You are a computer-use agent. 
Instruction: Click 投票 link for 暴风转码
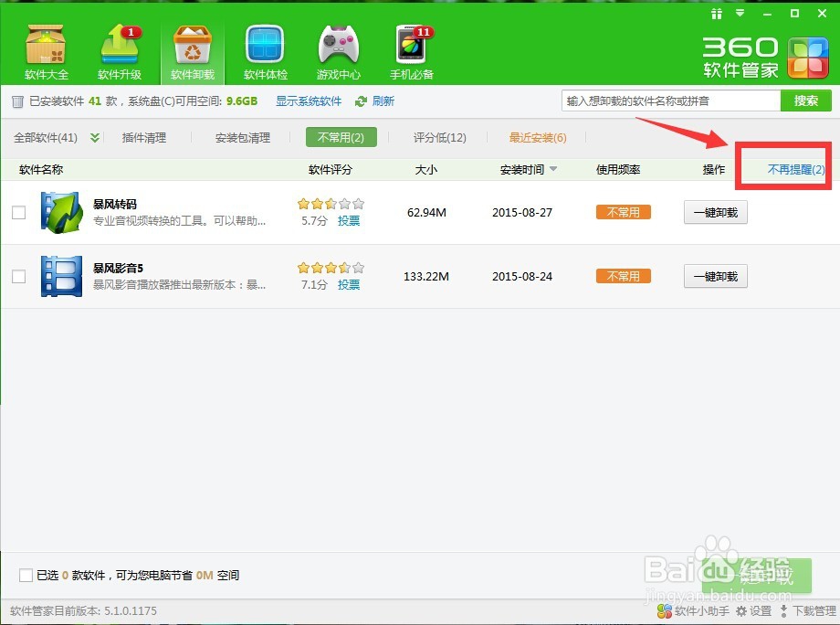tap(349, 221)
